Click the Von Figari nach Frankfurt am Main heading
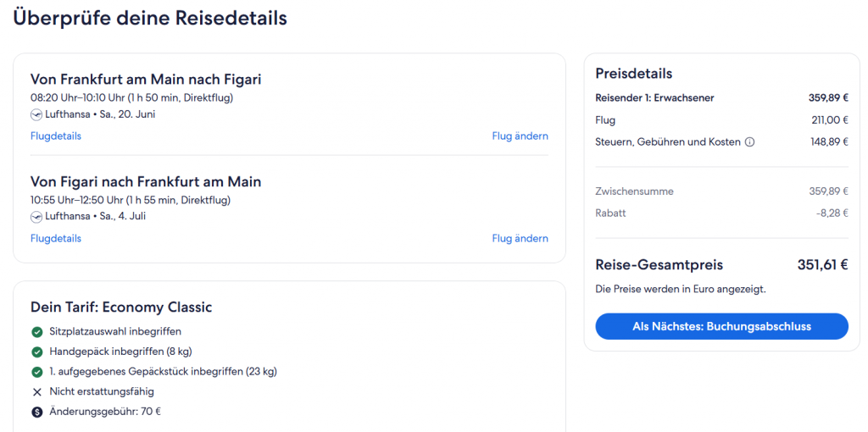Viewport: 868px width, 432px height. [x=146, y=182]
